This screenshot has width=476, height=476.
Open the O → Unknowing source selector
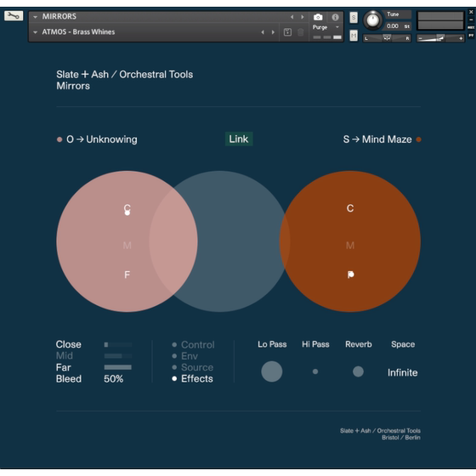click(102, 139)
